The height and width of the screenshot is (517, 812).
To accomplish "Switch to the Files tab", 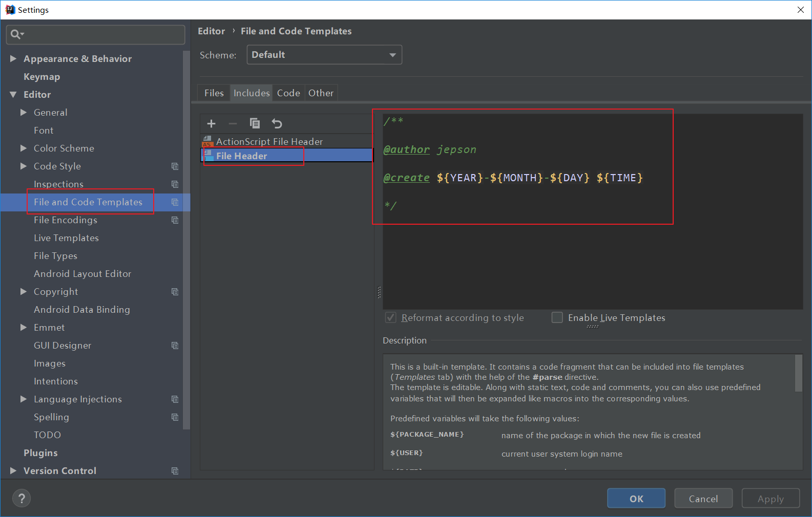I will (x=214, y=93).
